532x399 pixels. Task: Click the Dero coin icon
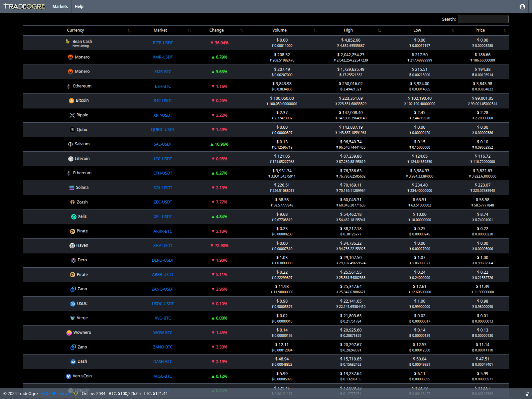[73, 260]
